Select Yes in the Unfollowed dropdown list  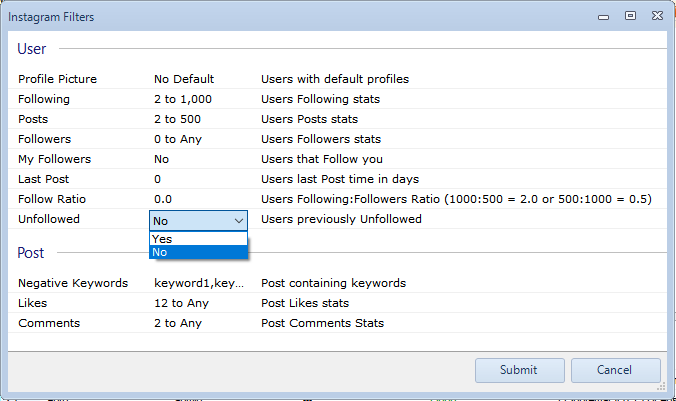(198, 239)
